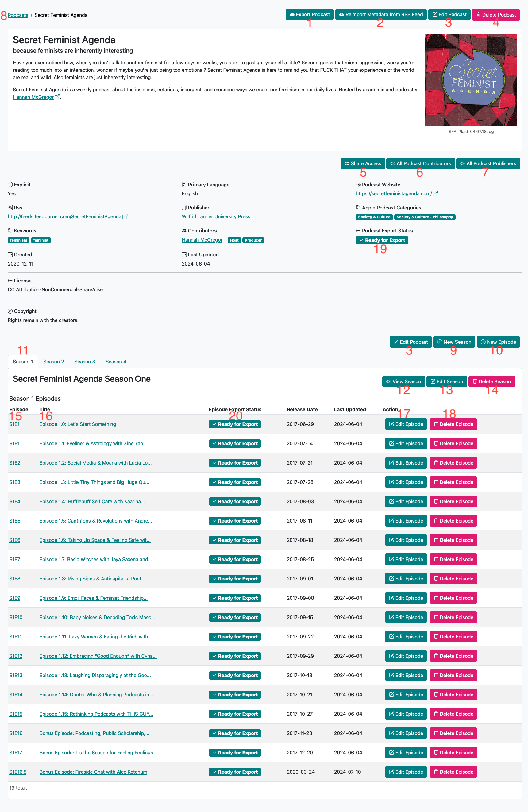Image resolution: width=528 pixels, height=812 pixels.
Task: Switch to the Season 2 tab
Action: pos(54,362)
